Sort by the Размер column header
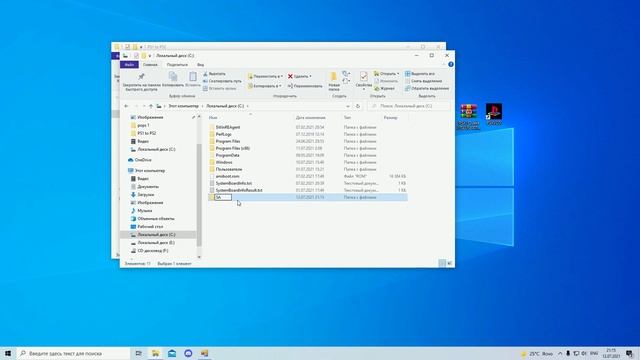640x360 pixels. point(391,118)
